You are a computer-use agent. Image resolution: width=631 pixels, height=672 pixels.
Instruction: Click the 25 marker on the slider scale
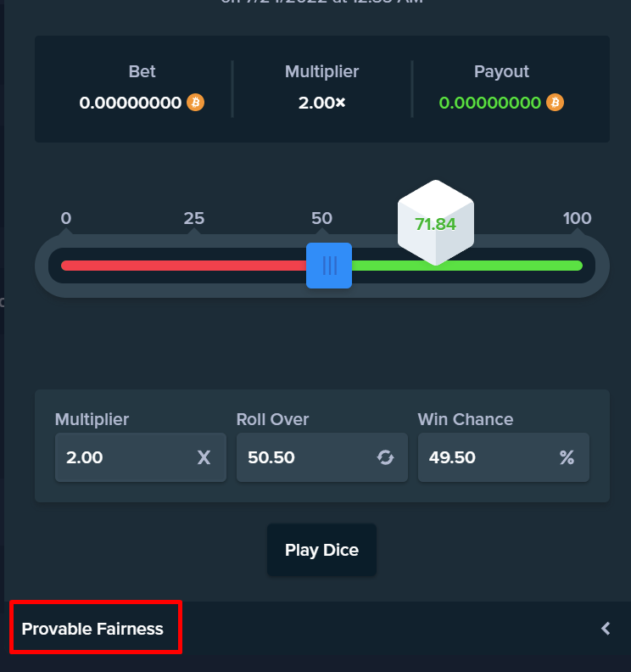pos(194,219)
